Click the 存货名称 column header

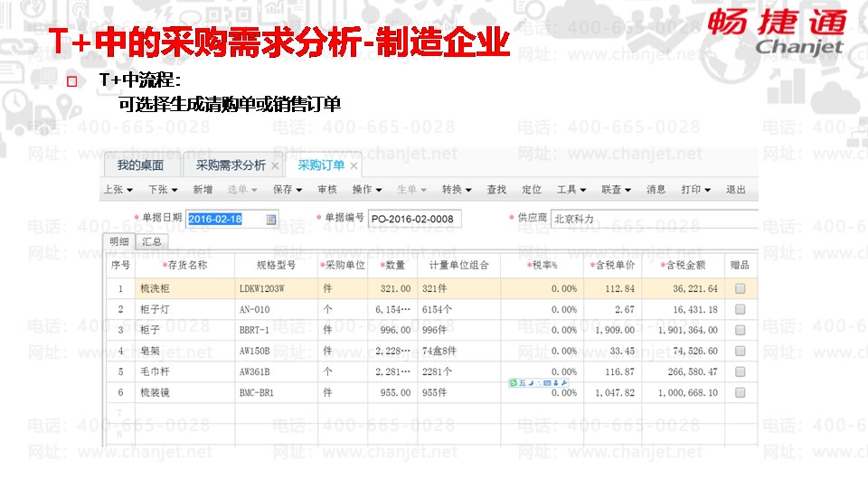coord(184,266)
